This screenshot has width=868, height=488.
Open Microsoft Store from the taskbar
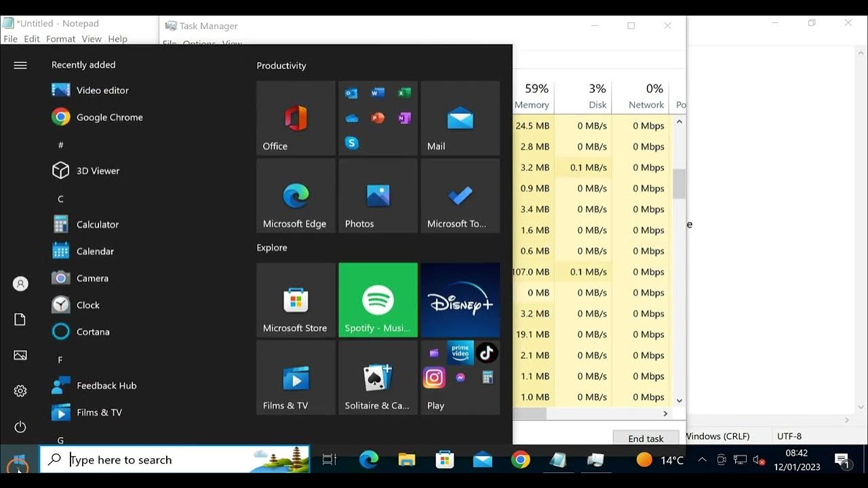(x=444, y=460)
